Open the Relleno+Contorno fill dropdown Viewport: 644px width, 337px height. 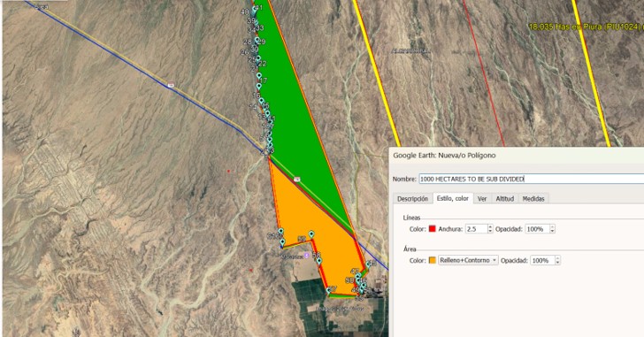[x=468, y=260]
